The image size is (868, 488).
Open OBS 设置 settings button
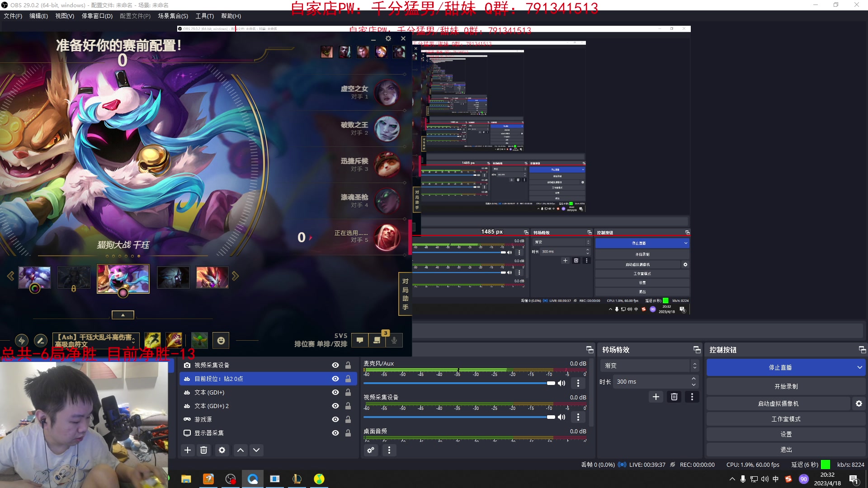point(786,434)
